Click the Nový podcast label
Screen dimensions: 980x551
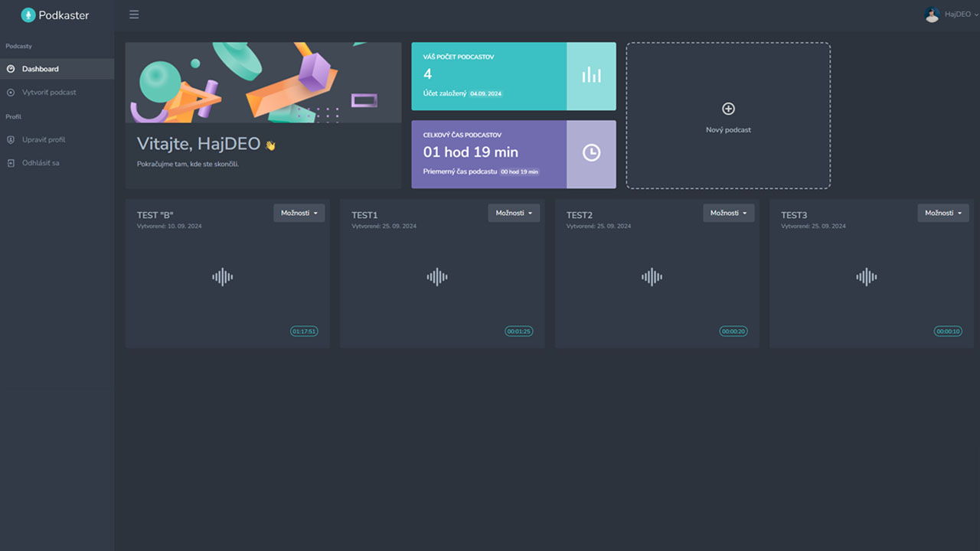(x=728, y=130)
